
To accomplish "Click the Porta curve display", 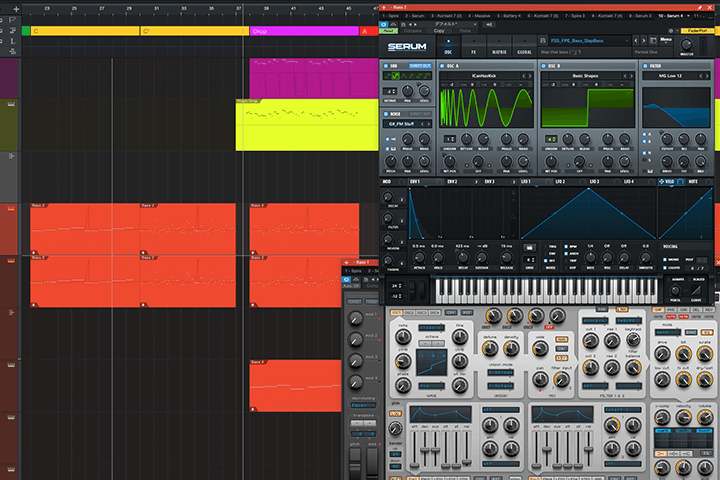I will coord(696,290).
